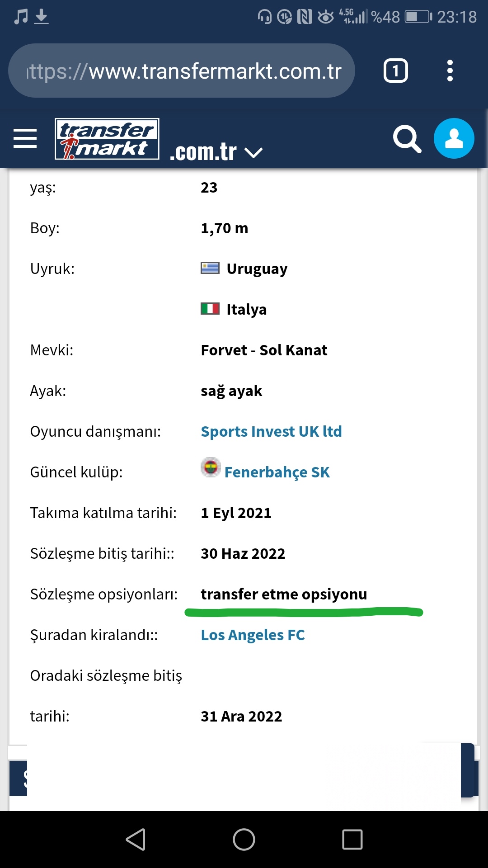Tap the Uruguay flag icon

click(x=210, y=268)
